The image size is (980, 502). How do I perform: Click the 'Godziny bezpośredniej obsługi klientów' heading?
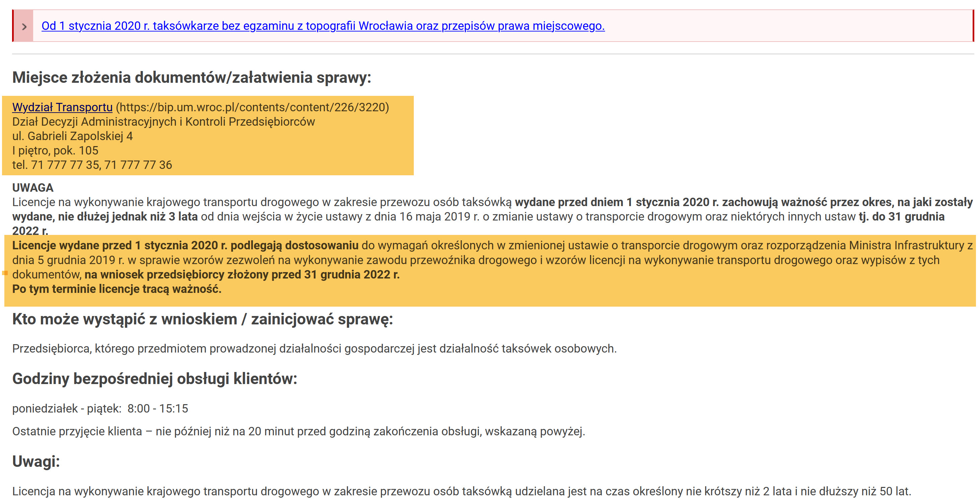(x=154, y=379)
